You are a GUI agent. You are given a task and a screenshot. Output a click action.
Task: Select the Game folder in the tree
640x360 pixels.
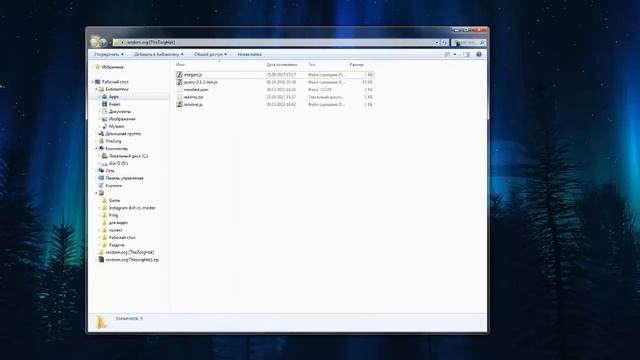click(114, 200)
